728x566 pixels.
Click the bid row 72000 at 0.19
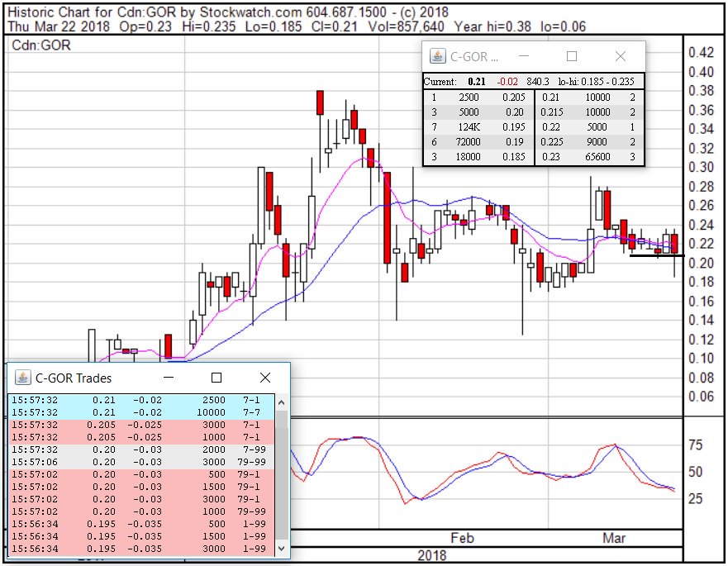click(x=478, y=141)
